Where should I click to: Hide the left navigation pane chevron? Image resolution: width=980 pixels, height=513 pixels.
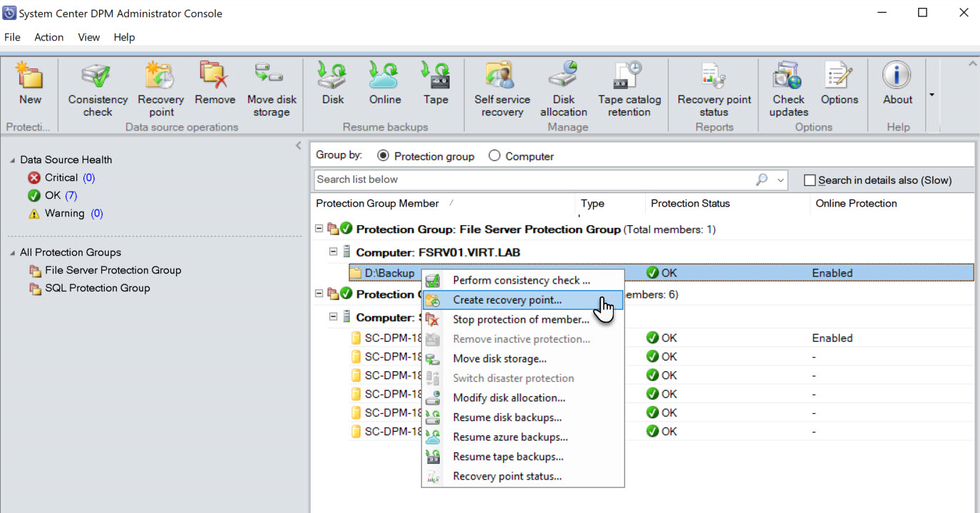coord(299,146)
